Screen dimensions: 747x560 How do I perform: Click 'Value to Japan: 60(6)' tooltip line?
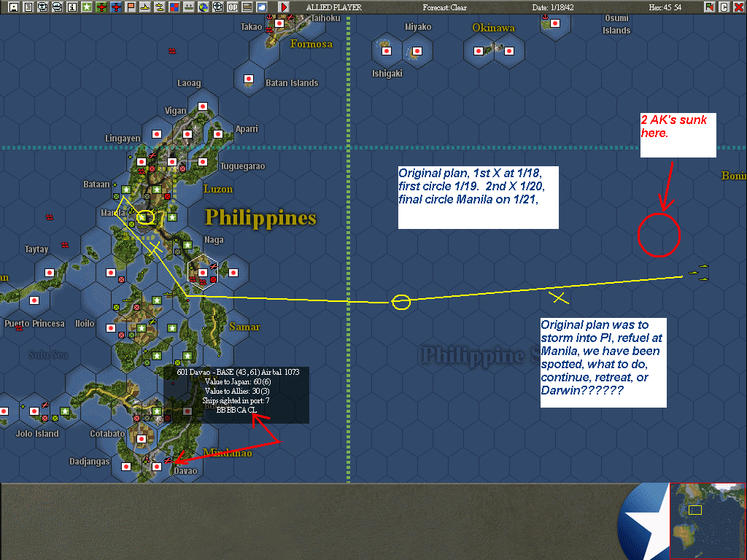pos(238,381)
